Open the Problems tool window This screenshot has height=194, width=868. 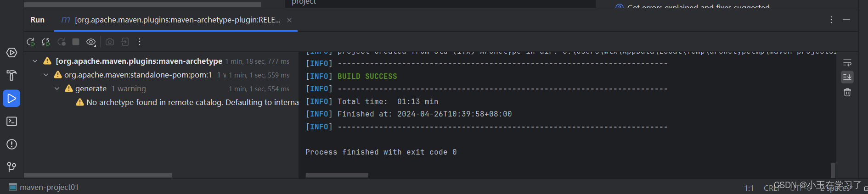point(11,144)
